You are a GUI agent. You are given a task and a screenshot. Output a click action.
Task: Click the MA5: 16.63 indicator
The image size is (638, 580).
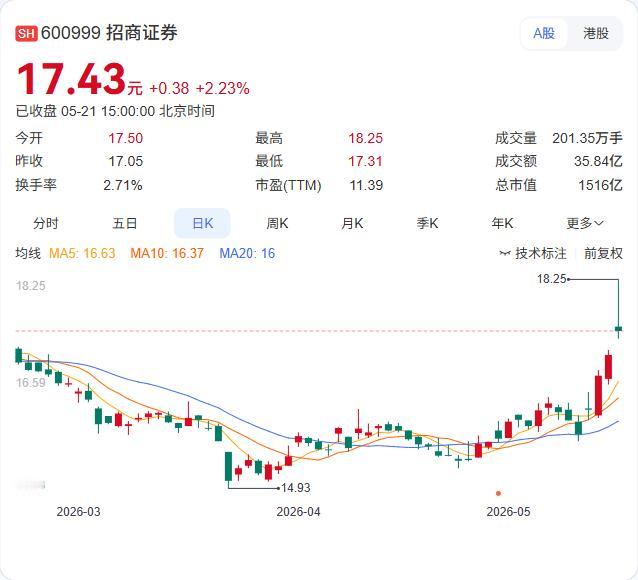[x=82, y=253]
